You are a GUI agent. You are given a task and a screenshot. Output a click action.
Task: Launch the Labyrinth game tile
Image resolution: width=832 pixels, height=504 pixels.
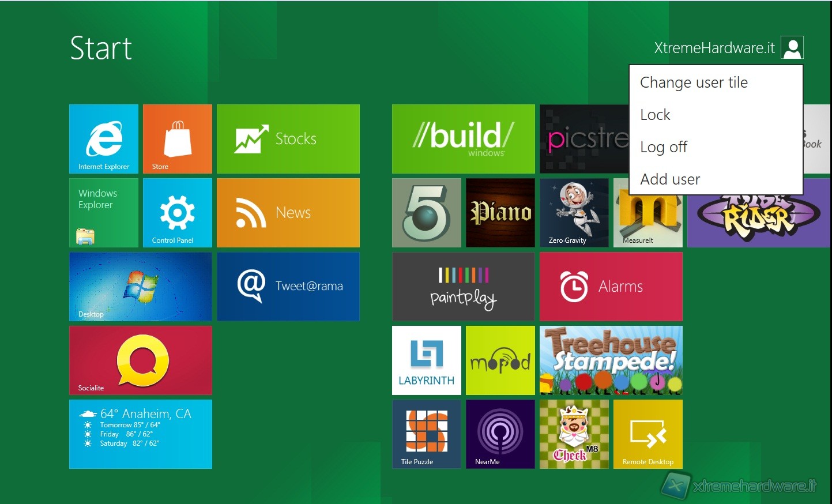tap(427, 360)
